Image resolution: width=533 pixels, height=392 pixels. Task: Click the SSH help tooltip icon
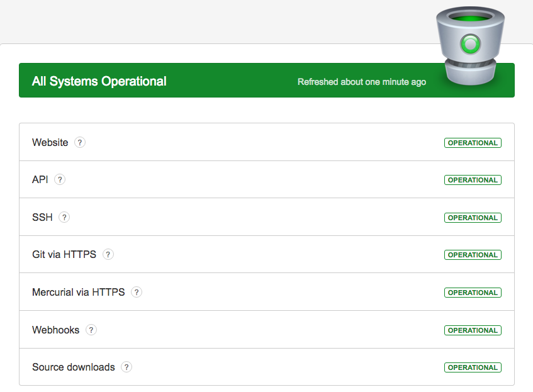coord(64,217)
